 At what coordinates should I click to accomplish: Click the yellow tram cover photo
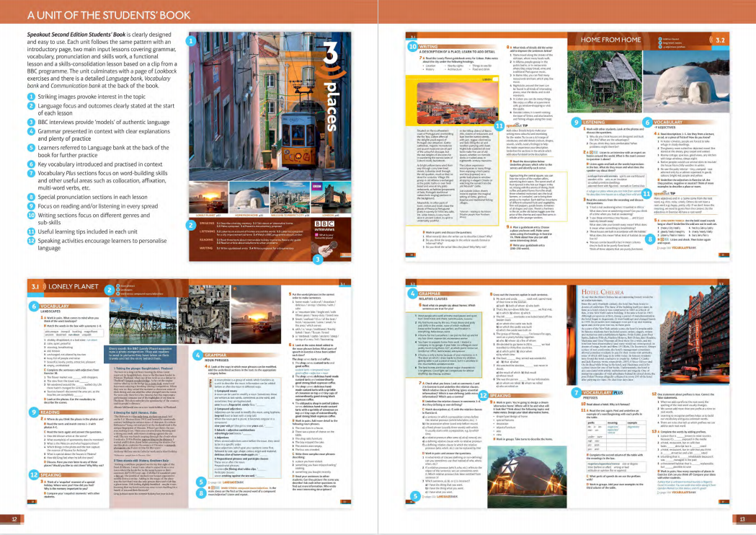[x=270, y=107]
